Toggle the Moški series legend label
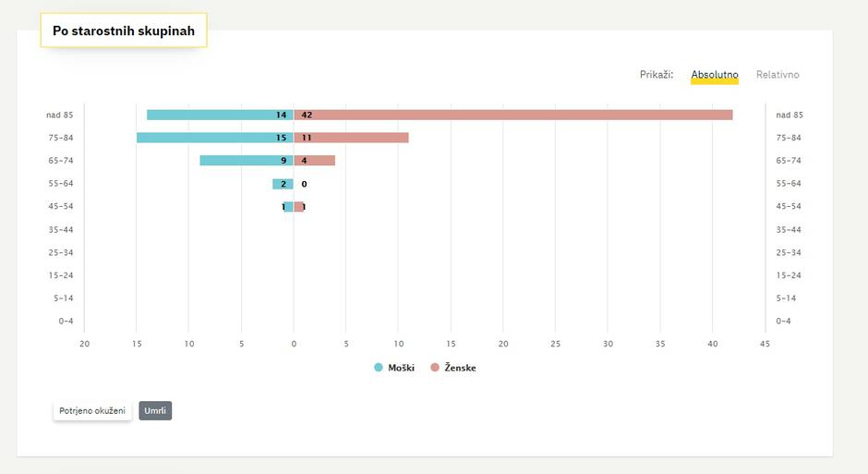Image resolution: width=868 pixels, height=474 pixels. click(x=401, y=368)
